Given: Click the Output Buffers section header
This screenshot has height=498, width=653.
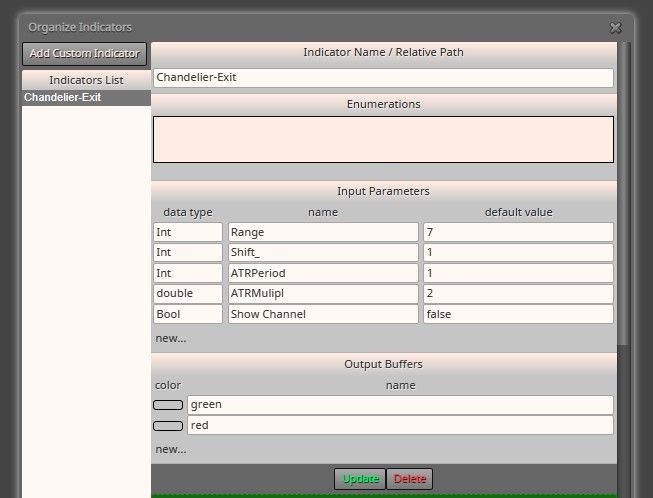Looking at the screenshot, I should pos(384,364).
